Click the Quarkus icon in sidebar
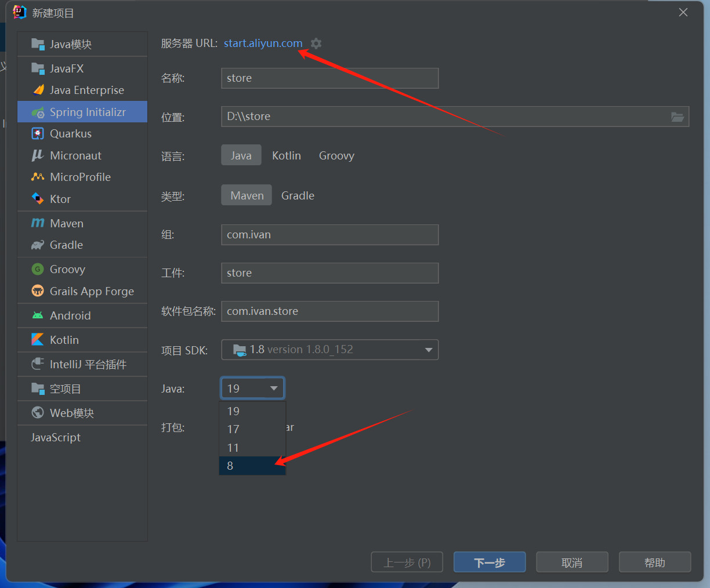The height and width of the screenshot is (588, 710). click(x=38, y=133)
